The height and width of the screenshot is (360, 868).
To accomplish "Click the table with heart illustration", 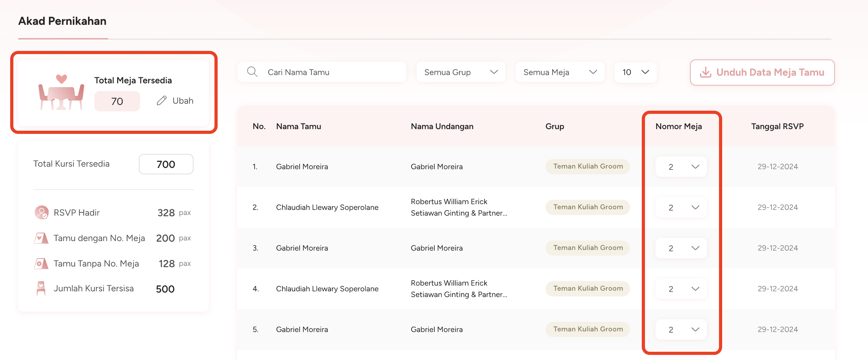I will 61,93.
